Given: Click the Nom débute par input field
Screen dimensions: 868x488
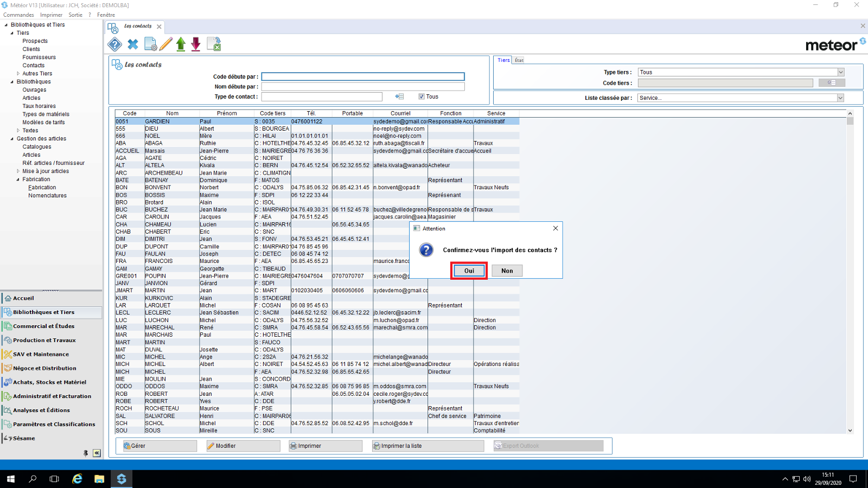Looking at the screenshot, I should point(363,87).
